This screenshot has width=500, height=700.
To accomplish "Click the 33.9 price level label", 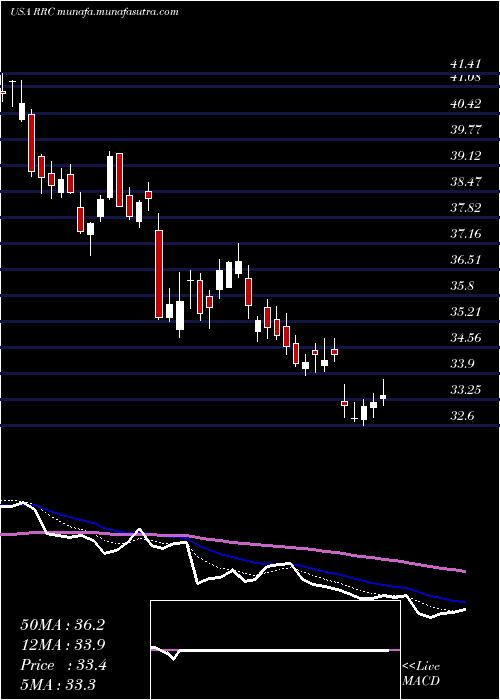I will pyautogui.click(x=462, y=364).
